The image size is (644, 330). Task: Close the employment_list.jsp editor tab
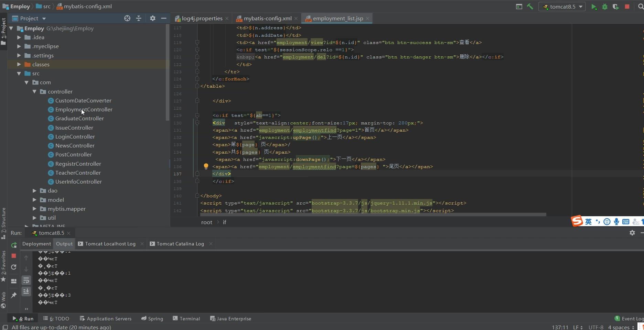pyautogui.click(x=368, y=19)
